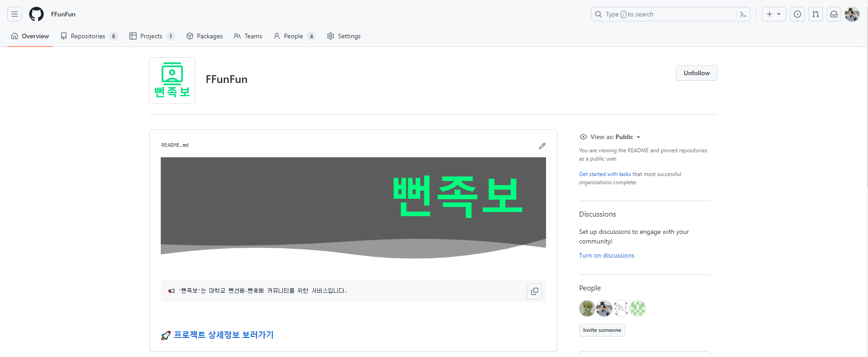Open the Settings tab
This screenshot has width=868, height=357.
(x=344, y=36)
